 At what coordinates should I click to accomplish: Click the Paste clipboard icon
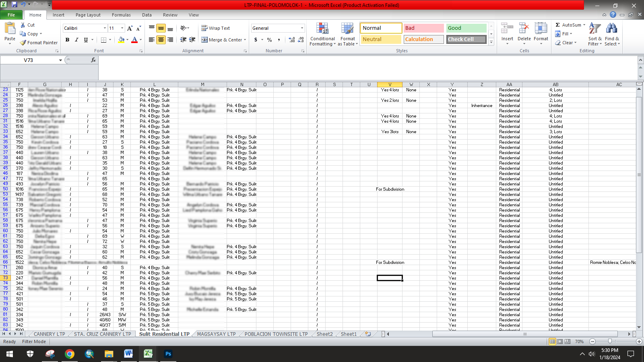pyautogui.click(x=10, y=29)
